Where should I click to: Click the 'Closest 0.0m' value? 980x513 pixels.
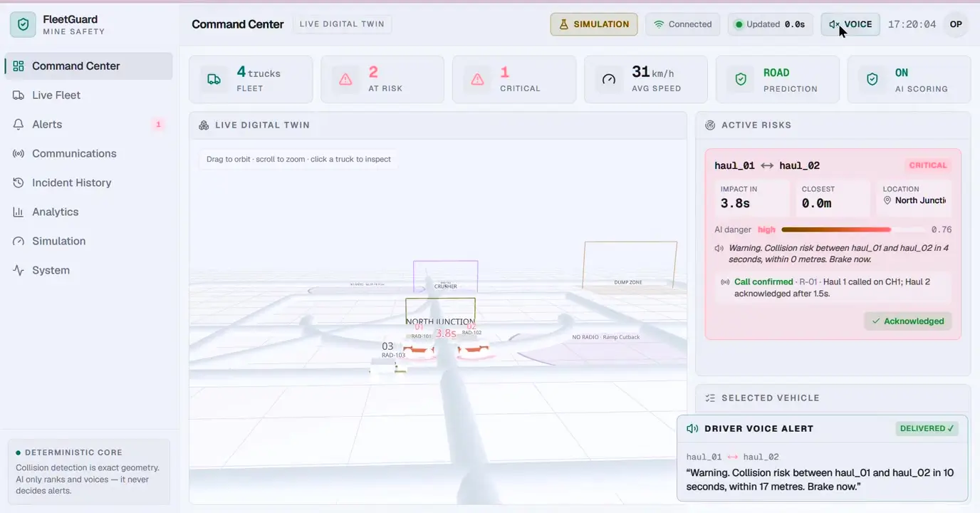pyautogui.click(x=817, y=203)
